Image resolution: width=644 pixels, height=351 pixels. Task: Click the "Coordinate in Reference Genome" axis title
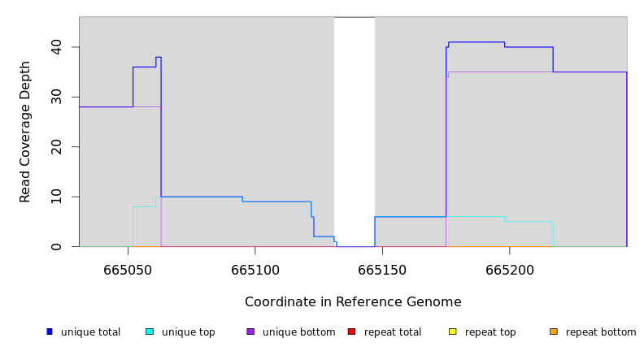[353, 302]
